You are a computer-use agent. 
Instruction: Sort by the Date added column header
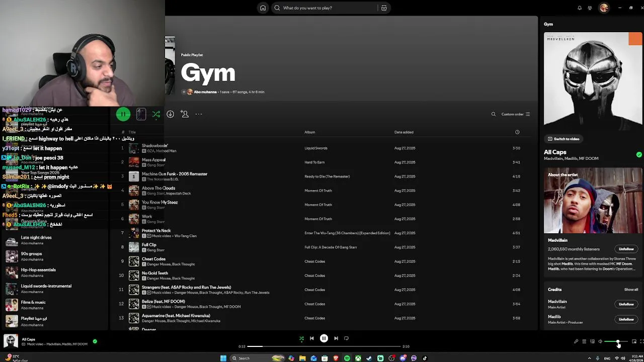[404, 132]
